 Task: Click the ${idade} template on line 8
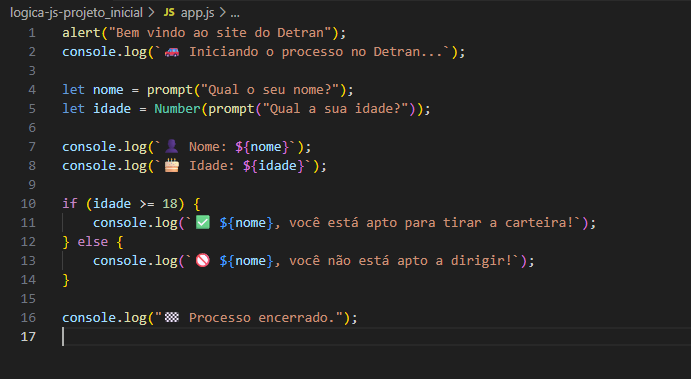click(274, 166)
